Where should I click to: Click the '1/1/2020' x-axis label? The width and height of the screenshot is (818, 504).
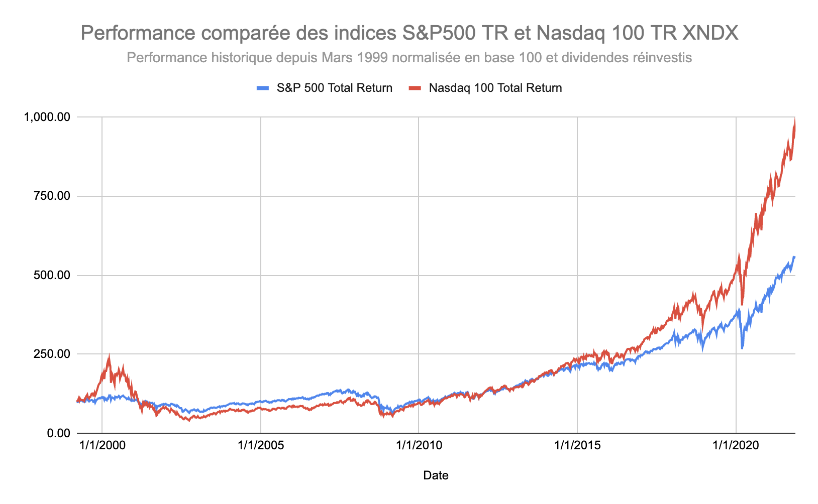(736, 445)
